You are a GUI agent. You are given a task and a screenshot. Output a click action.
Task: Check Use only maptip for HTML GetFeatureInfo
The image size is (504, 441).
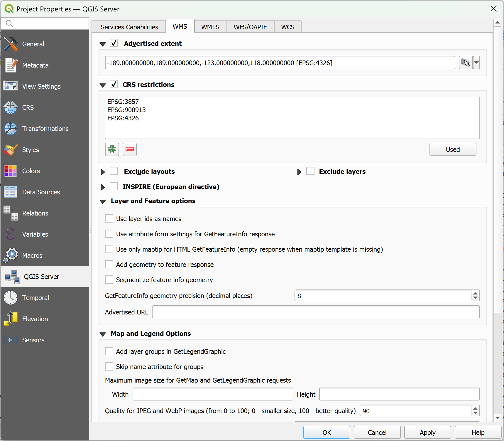tap(109, 249)
